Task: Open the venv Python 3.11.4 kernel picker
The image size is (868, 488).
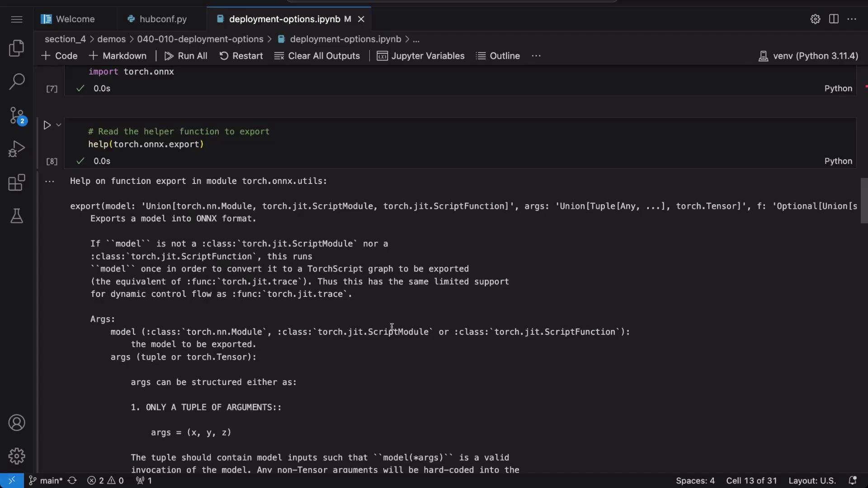Action: pyautogui.click(x=808, y=56)
